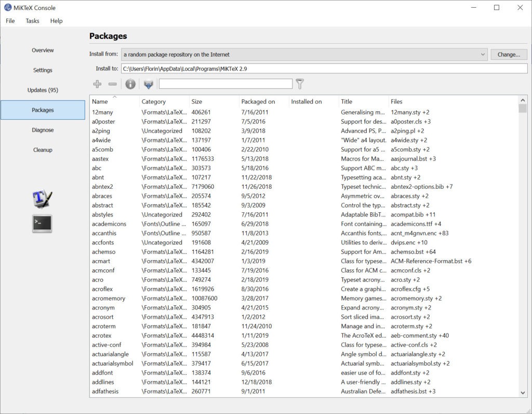Screen dimensions: 532x414
Task: Click the "Wide" a4 layout. title cell
Action: click(x=363, y=140)
